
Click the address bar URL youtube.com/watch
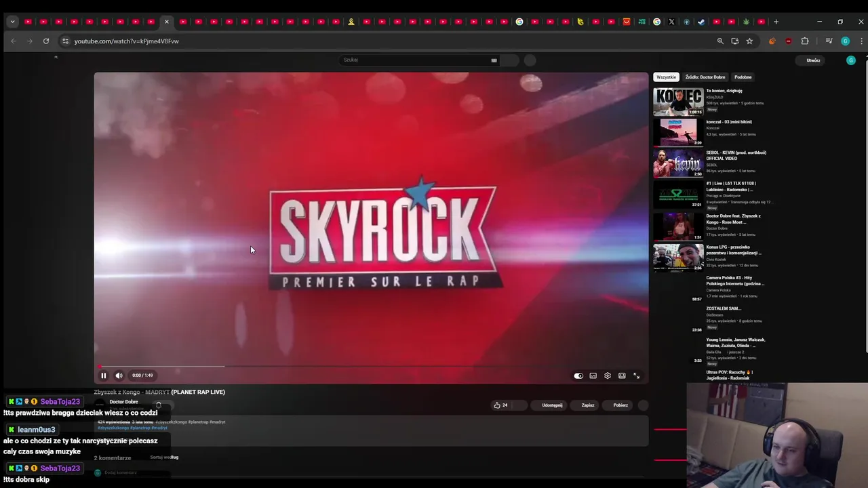click(x=127, y=41)
